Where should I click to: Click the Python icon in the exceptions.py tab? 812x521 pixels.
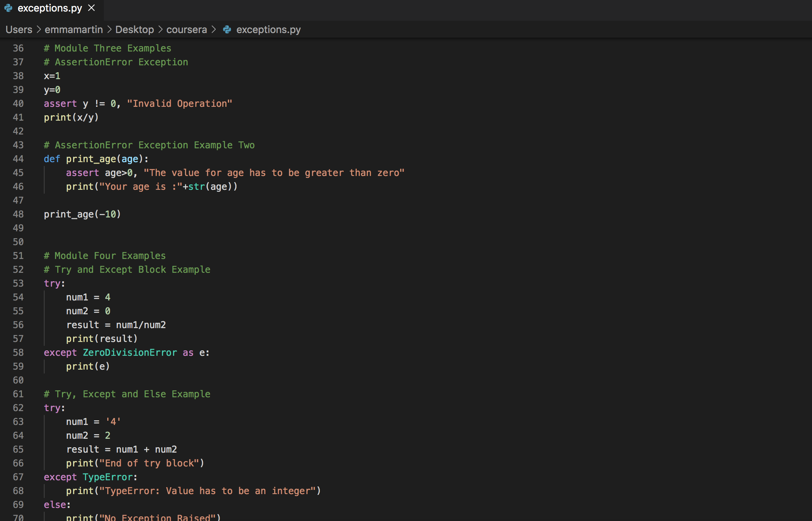point(8,8)
